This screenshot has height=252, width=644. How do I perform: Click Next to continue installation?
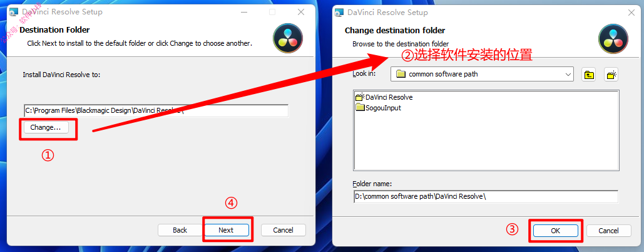tap(226, 230)
